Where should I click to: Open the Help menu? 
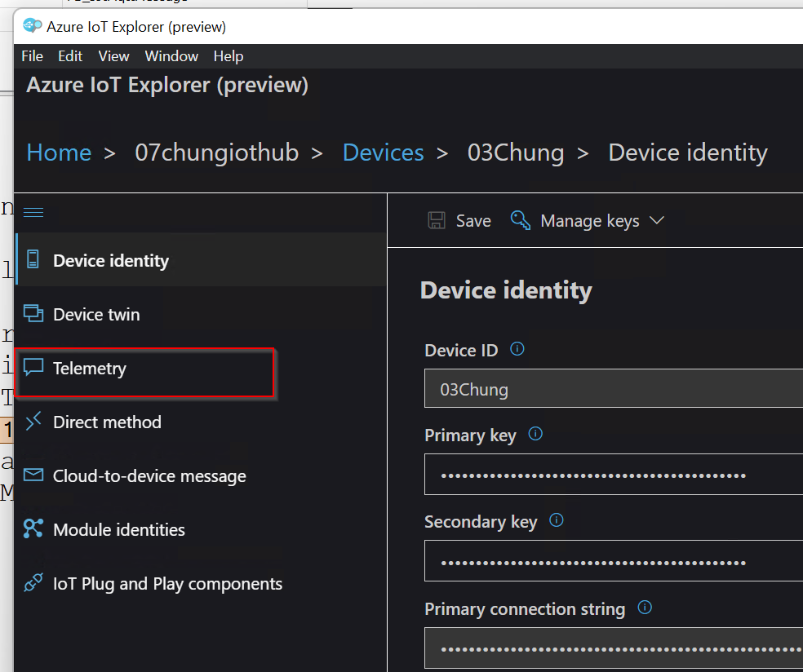(x=228, y=56)
